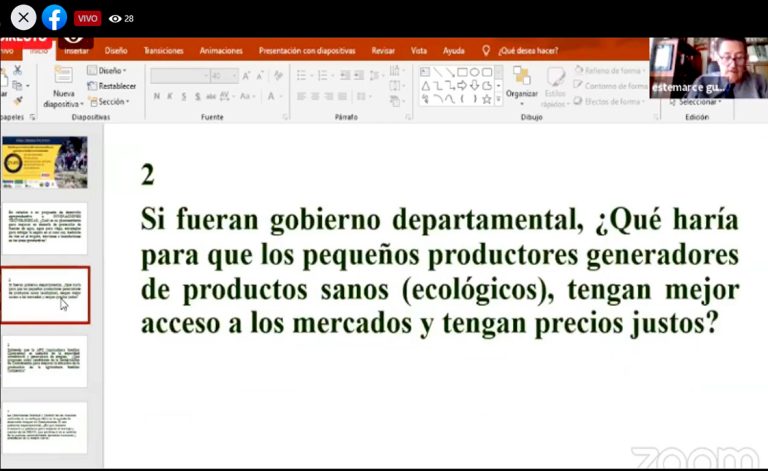Select the fifth slide thumbnail
Image resolution: width=768 pixels, height=471 pixels.
click(45, 428)
